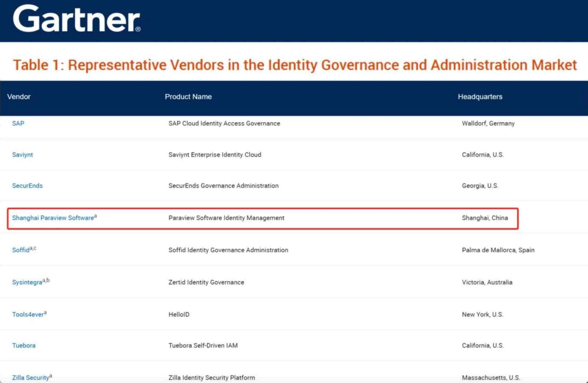Select 'Soffid Identity Governance Administration' cell
The height and width of the screenshot is (383, 588).
pos(228,250)
